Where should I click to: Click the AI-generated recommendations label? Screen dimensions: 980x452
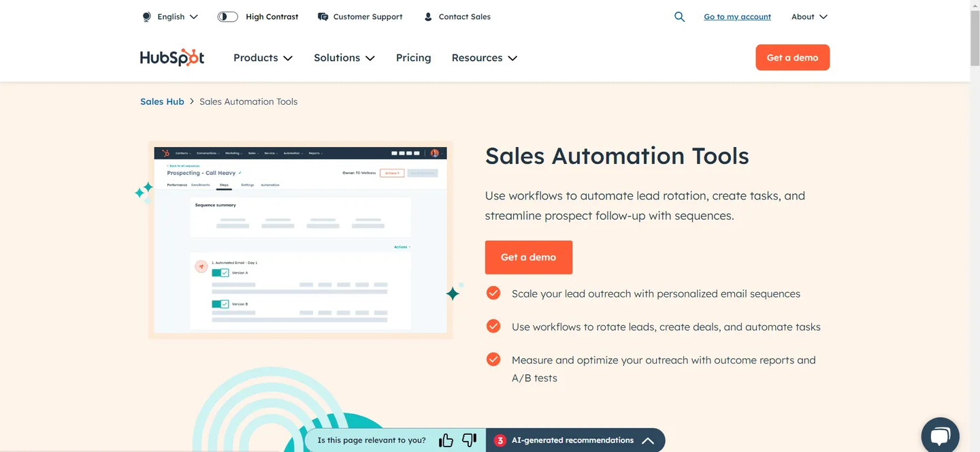pos(572,440)
